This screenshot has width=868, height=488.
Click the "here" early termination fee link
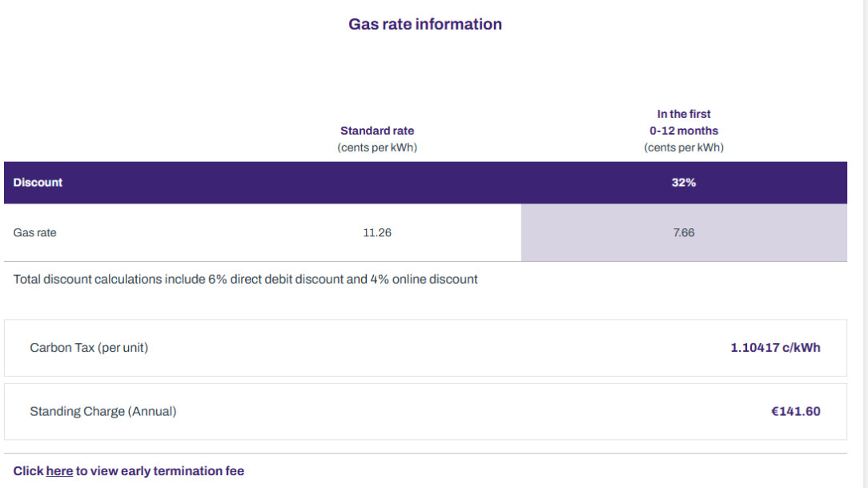click(x=59, y=471)
